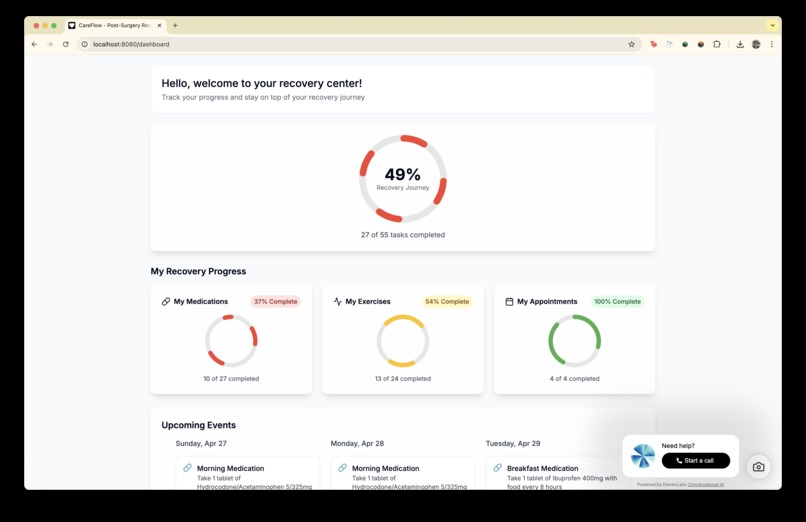The image size is (806, 522).
Task: Open Monday's Morning Medication event card
Action: 403,473
